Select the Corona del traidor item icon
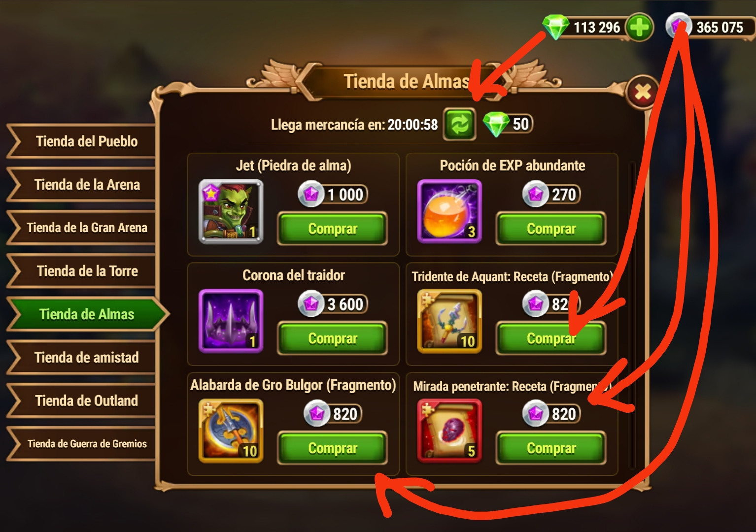Viewport: 756px width, 532px height. [231, 321]
